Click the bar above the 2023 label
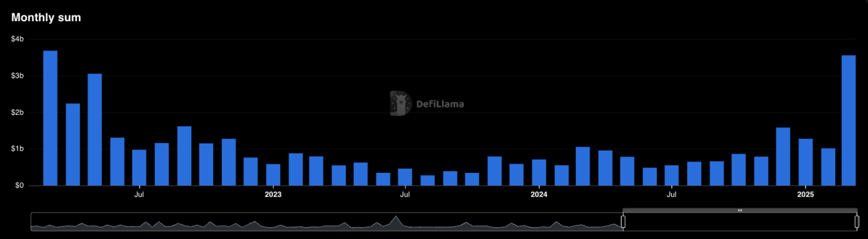 point(273,175)
